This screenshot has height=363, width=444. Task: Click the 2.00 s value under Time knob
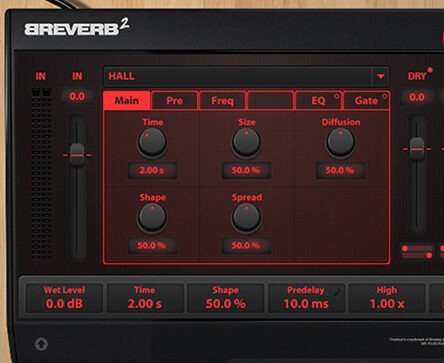pos(152,170)
